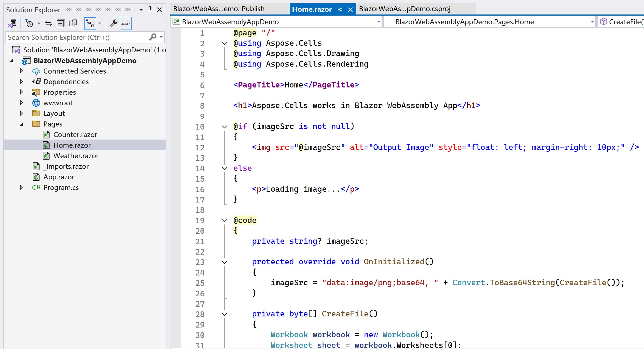Viewport: 644px width, 349px height.
Task: Toggle pin on Home.razor tab
Action: pos(340,9)
